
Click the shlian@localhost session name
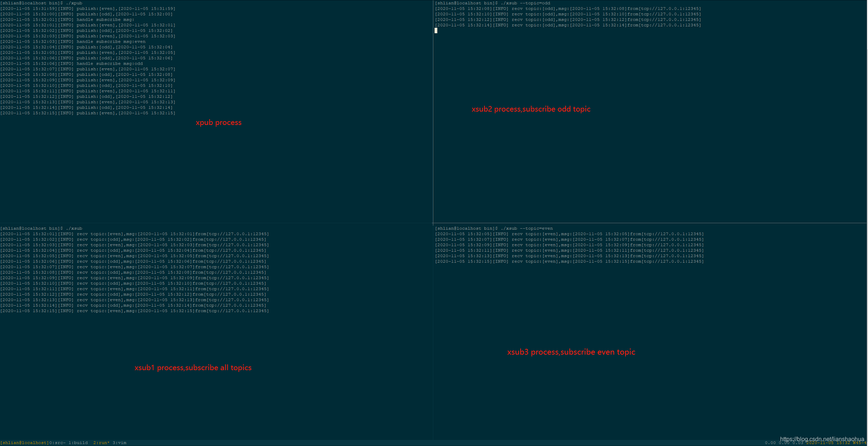coord(25,443)
